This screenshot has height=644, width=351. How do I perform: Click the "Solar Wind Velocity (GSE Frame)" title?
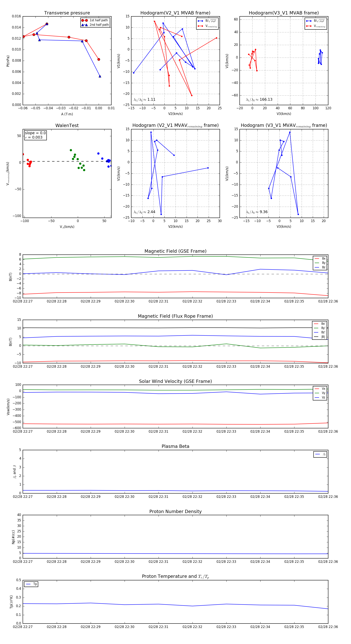[x=175, y=382]
